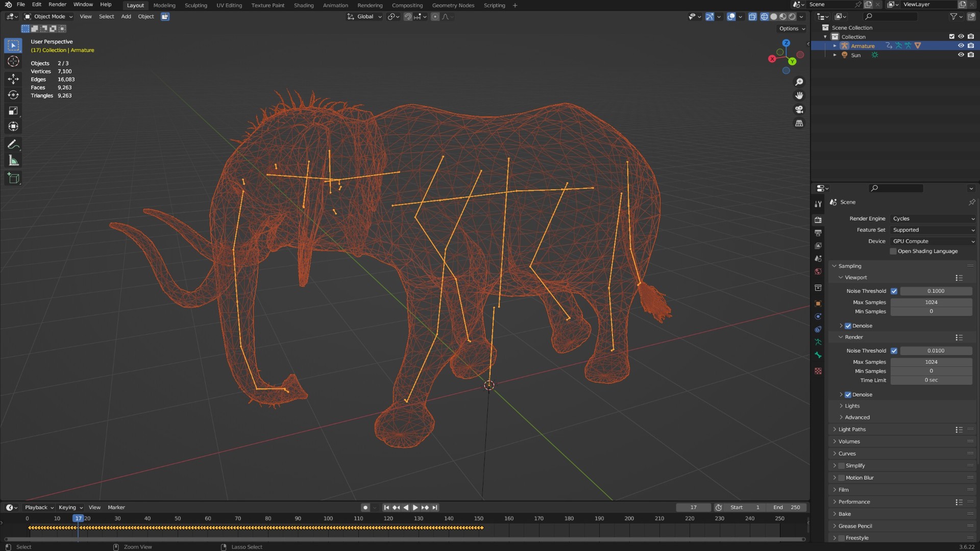980x551 pixels.
Task: Switch viewport shading to rendered mode
Action: pyautogui.click(x=792, y=17)
